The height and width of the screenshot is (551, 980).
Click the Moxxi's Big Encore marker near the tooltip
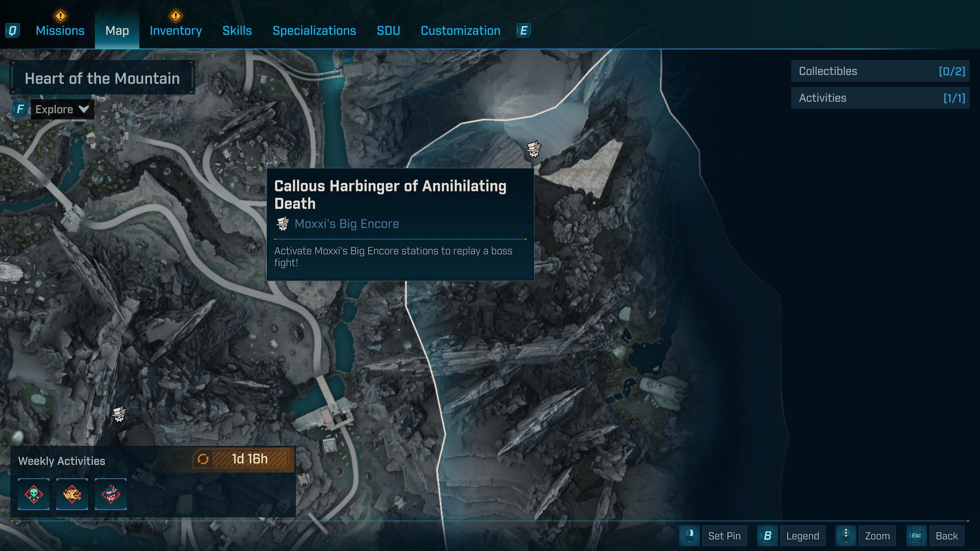[x=534, y=149]
